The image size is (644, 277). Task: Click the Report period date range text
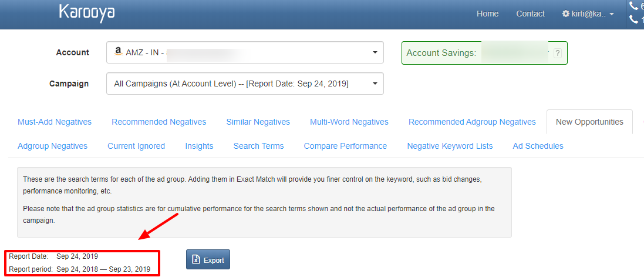(103, 269)
